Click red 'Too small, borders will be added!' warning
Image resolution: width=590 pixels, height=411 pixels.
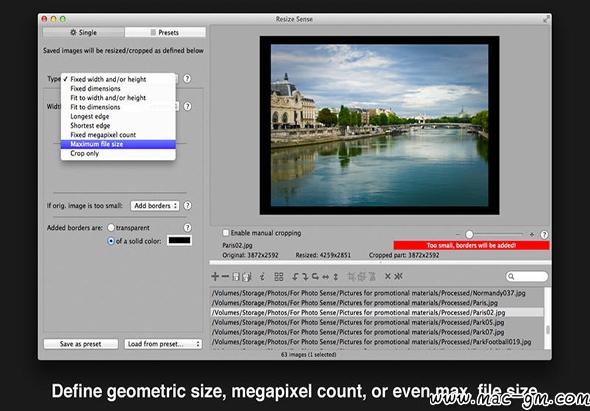click(x=471, y=245)
